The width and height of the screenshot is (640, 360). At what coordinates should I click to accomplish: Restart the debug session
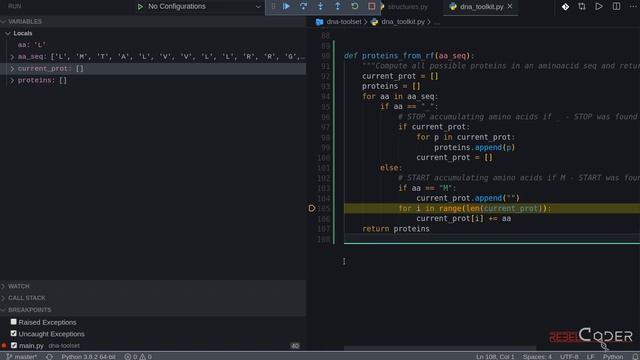[x=355, y=7]
